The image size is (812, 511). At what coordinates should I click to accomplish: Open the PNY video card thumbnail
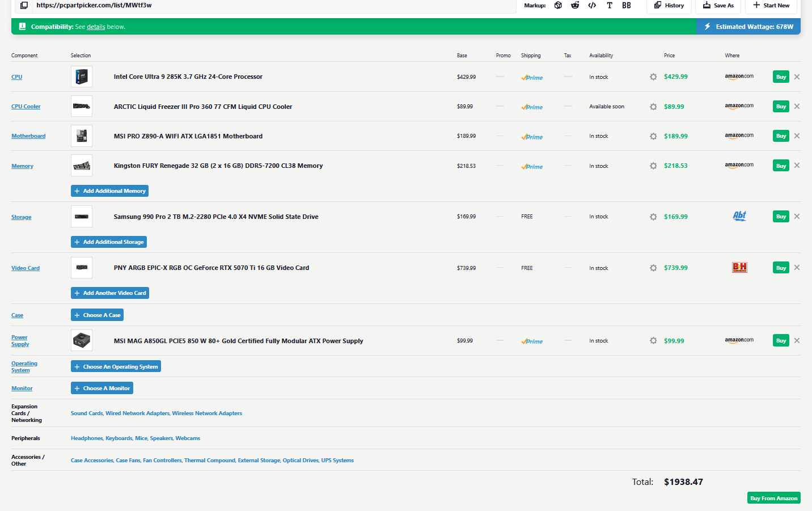(82, 268)
